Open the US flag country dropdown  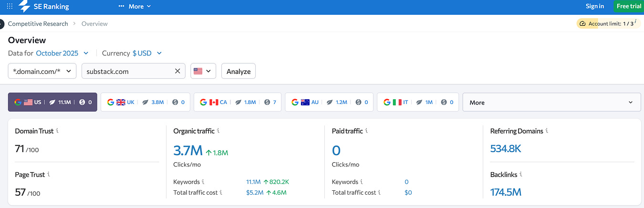pyautogui.click(x=203, y=71)
